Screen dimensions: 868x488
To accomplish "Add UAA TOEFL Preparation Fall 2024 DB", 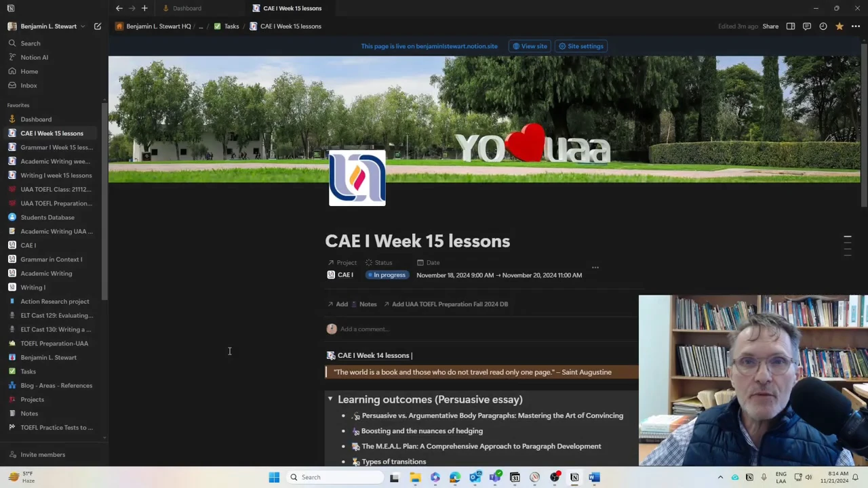I will pos(446,304).
